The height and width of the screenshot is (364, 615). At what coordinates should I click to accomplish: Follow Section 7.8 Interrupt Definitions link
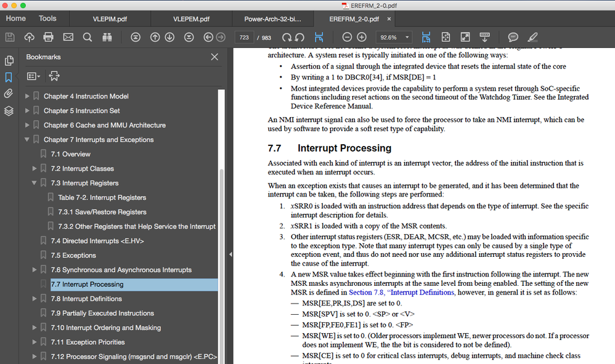click(x=402, y=293)
